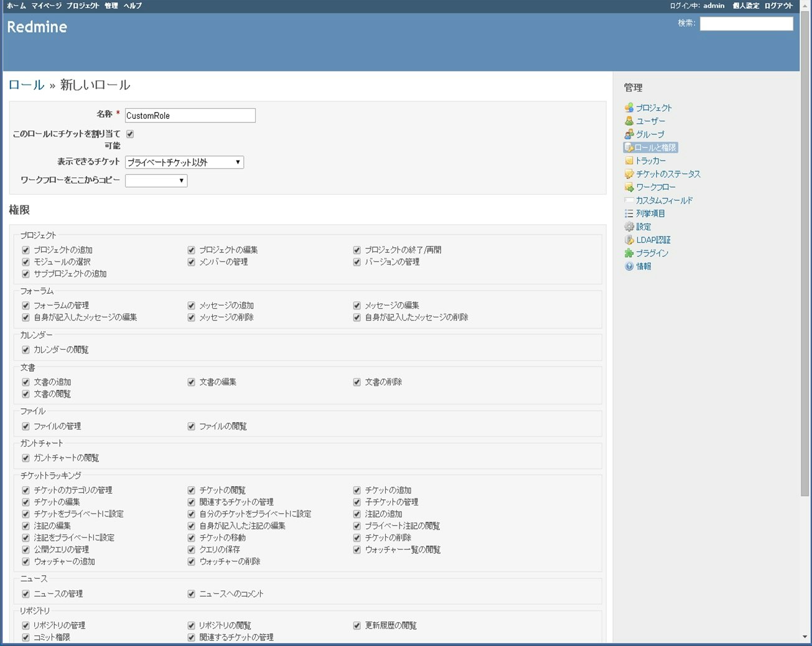Viewport: 812px width, 646px height.
Task: Click the プラグイン puzzle icon in sidebar
Action: pyautogui.click(x=629, y=253)
